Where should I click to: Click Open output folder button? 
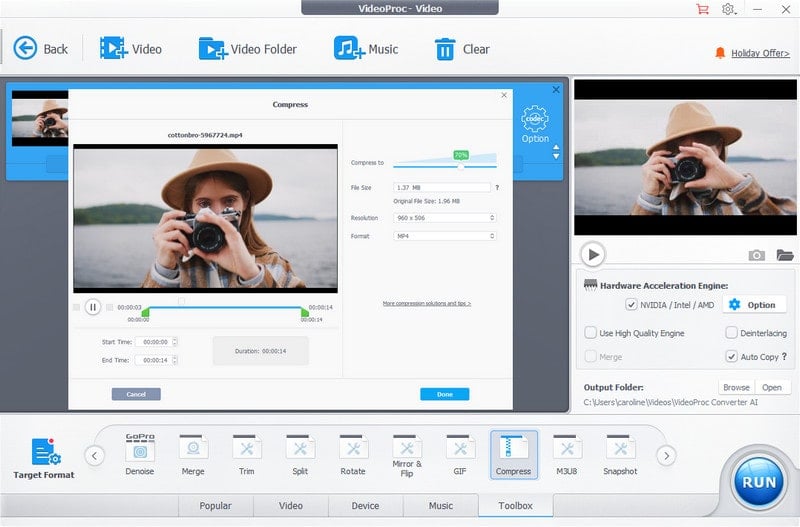point(772,387)
